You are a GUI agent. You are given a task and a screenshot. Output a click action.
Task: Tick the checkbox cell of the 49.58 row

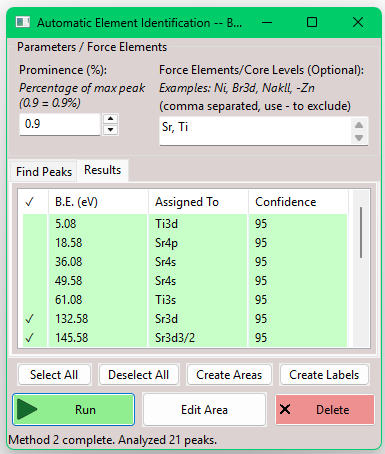[x=35, y=281]
